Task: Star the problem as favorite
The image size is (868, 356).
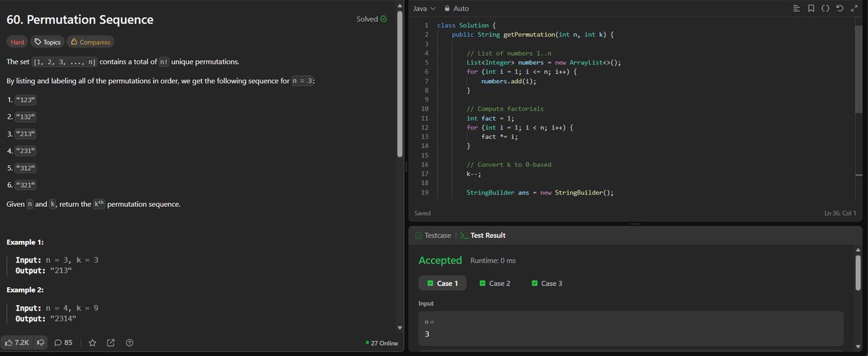Action: coord(93,342)
